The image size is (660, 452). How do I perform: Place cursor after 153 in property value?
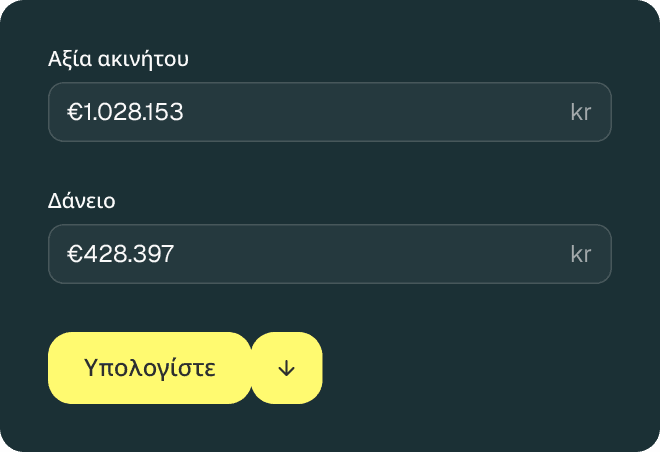[185, 112]
